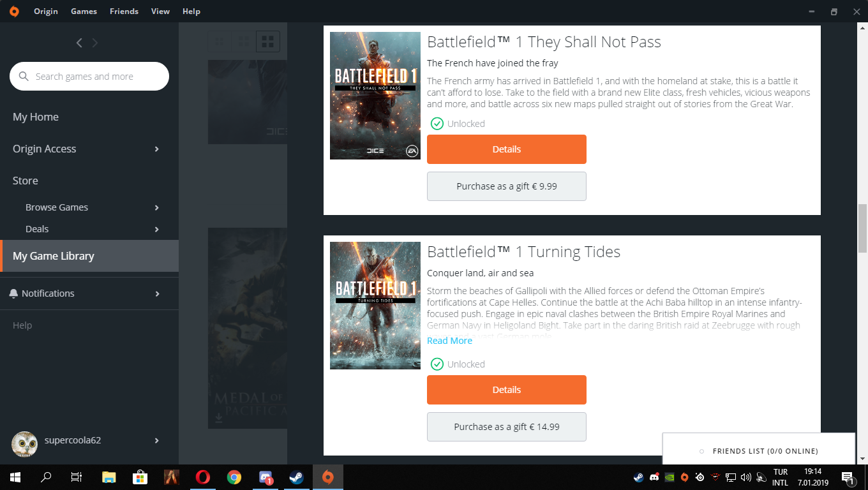Click the Origin logo in the title bar
Image resolution: width=868 pixels, height=490 pixels.
[14, 11]
